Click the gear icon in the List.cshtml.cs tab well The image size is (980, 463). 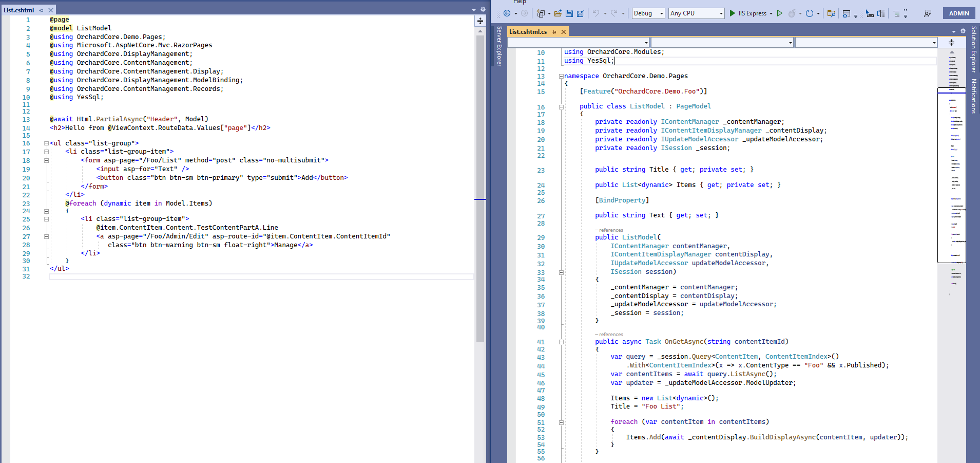click(x=963, y=31)
